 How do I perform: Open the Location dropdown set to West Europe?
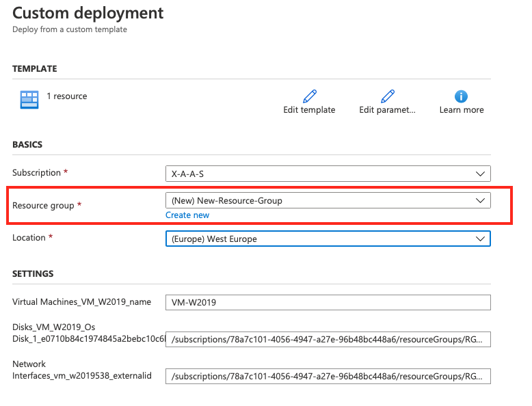[328, 239]
